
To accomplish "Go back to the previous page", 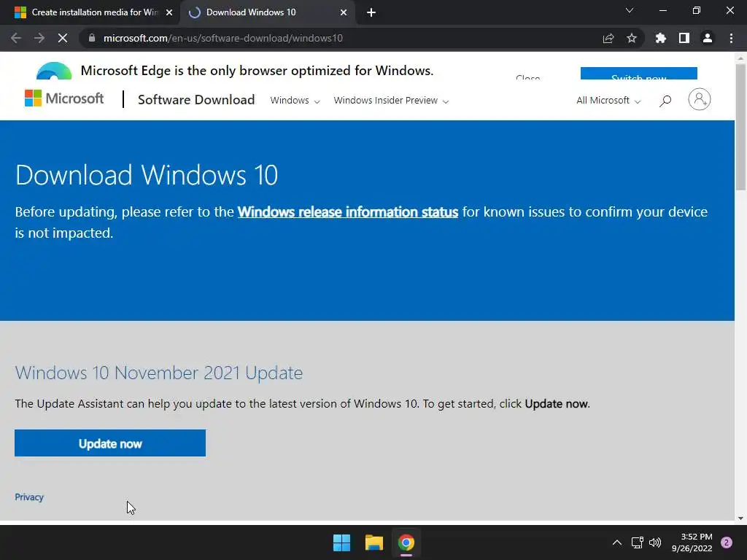I will pos(16,38).
